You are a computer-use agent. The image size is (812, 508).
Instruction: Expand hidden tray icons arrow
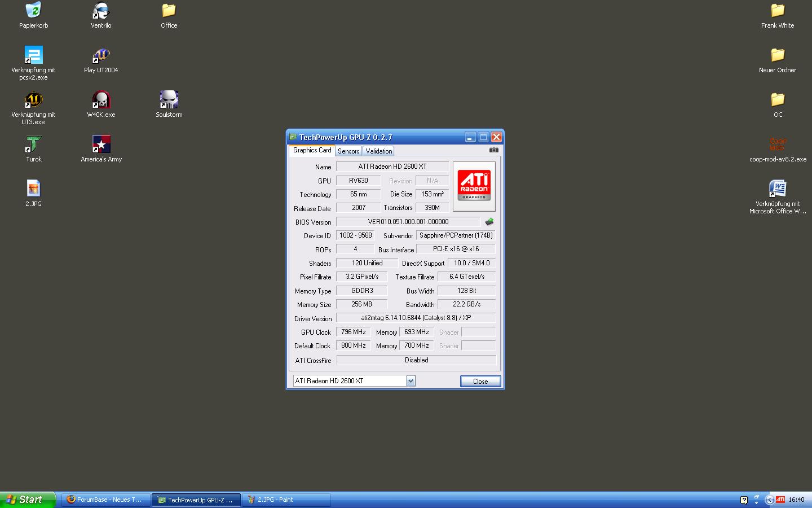click(769, 500)
